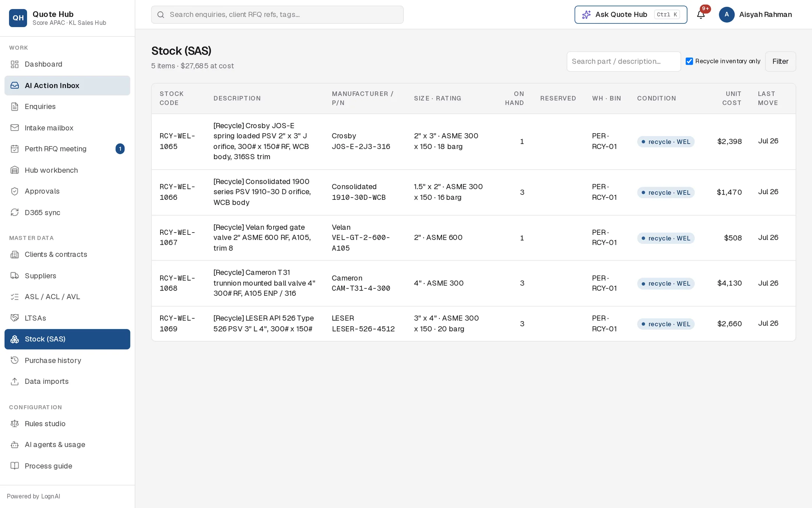Click the Purchase history clock icon

pos(15,360)
